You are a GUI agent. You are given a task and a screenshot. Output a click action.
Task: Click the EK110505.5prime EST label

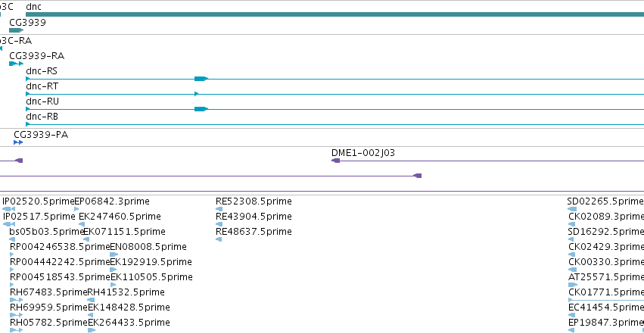point(151,277)
